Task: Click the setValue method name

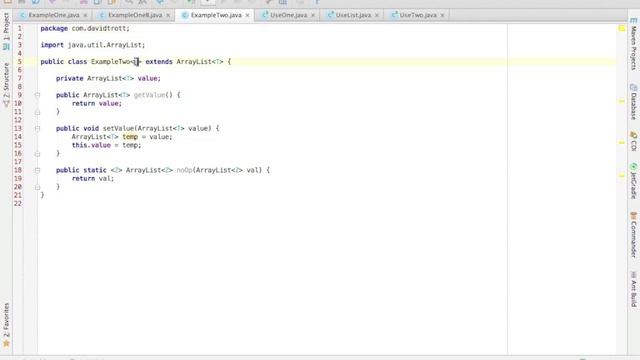Action: point(118,129)
